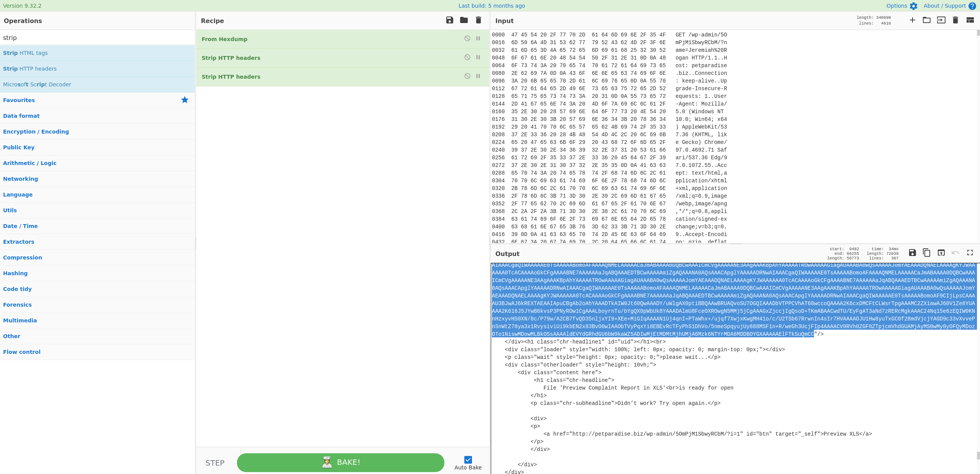Open file as input icon
980x474 pixels.
(x=941, y=20)
